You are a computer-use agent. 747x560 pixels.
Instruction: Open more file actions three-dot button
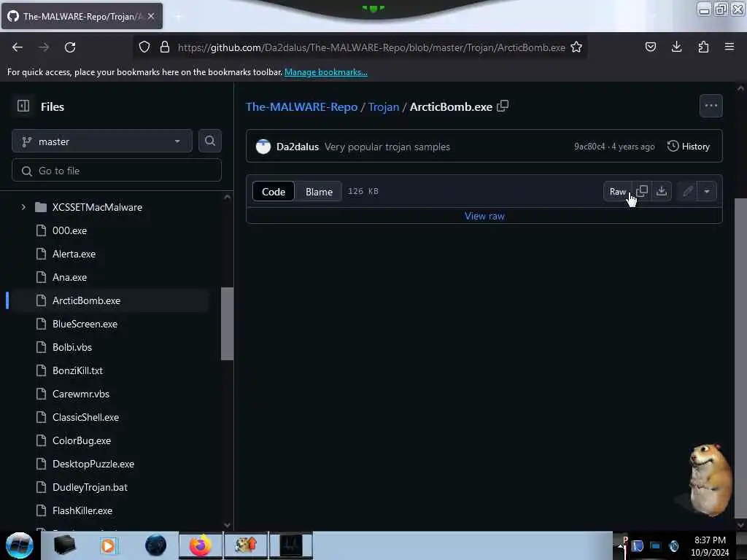click(711, 106)
